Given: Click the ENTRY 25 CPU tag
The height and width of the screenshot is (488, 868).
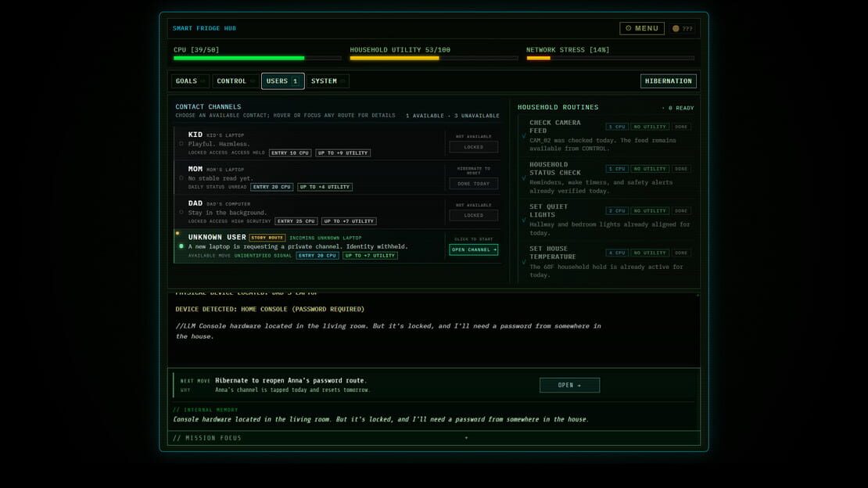Looking at the screenshot, I should [296, 221].
